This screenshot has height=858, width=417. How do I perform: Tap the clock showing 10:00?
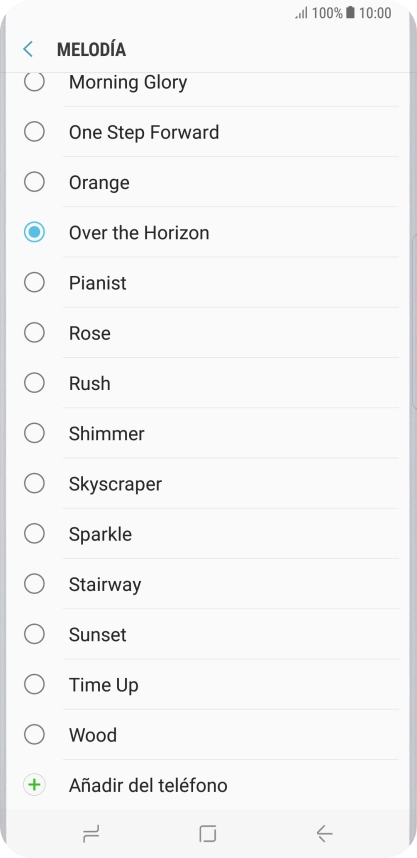tap(375, 13)
